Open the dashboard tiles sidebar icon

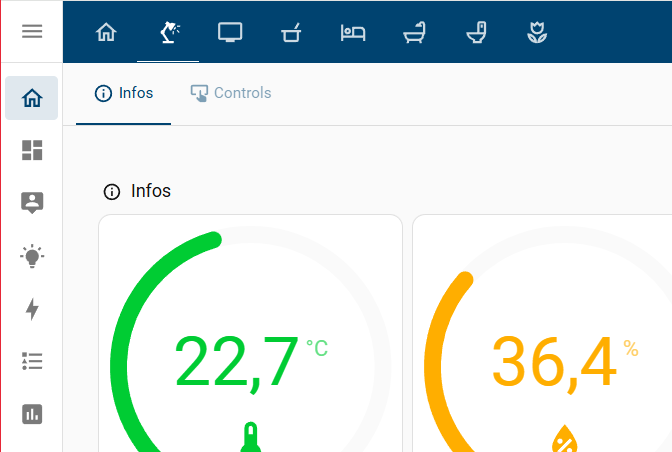32,150
